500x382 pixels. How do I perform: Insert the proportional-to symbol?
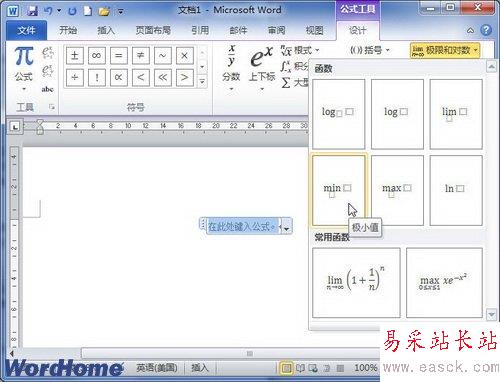[x=119, y=77]
